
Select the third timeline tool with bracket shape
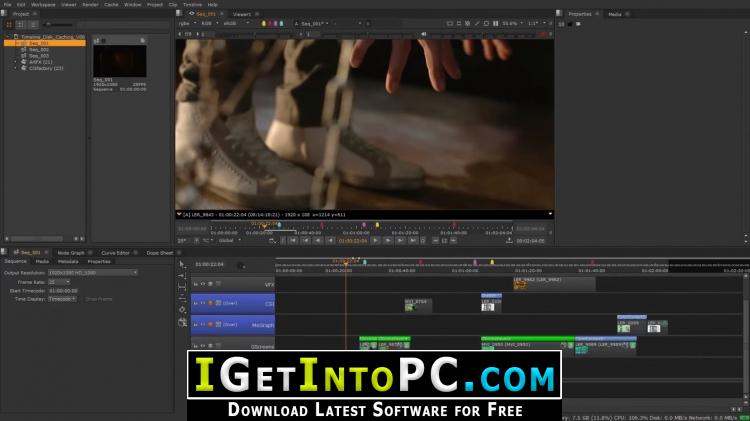pyautogui.click(x=182, y=287)
